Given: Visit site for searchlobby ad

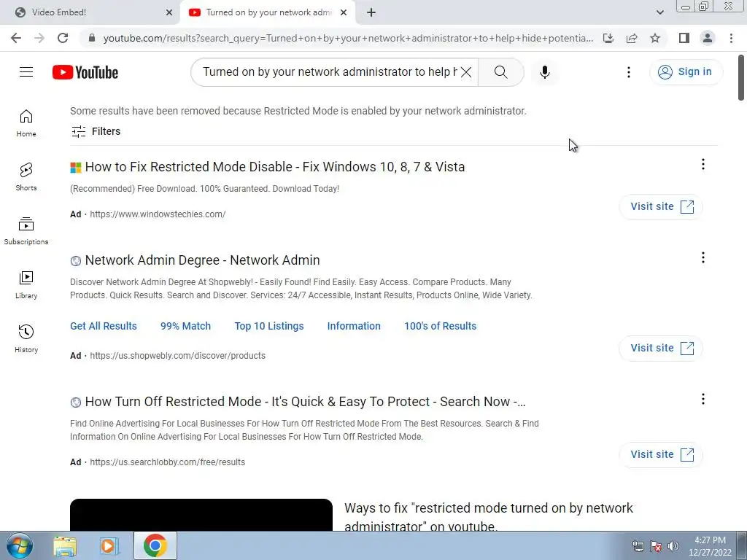Looking at the screenshot, I should 661,454.
